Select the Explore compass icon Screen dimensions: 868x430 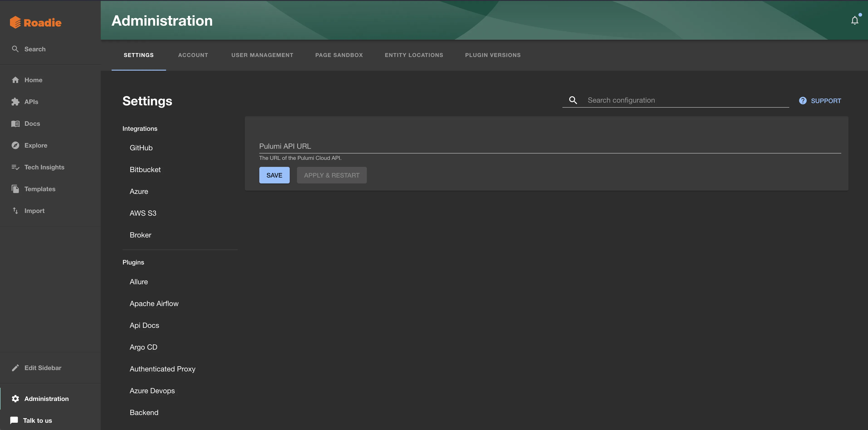[15, 145]
